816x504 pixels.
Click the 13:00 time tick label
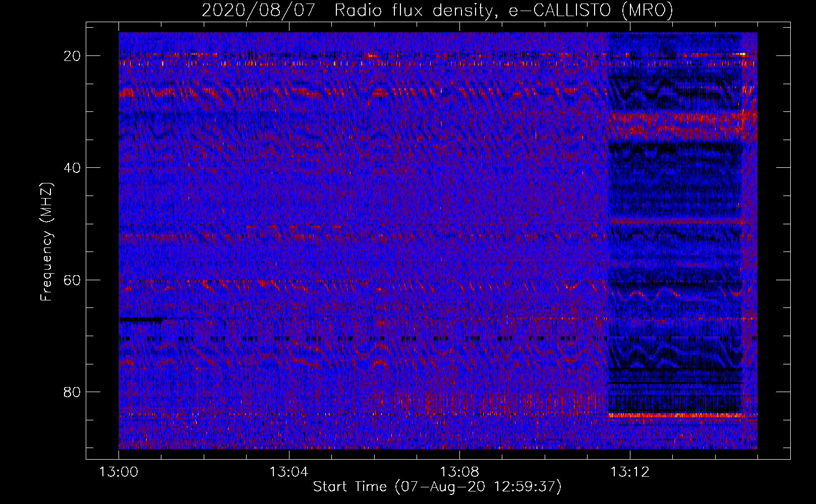(119, 472)
